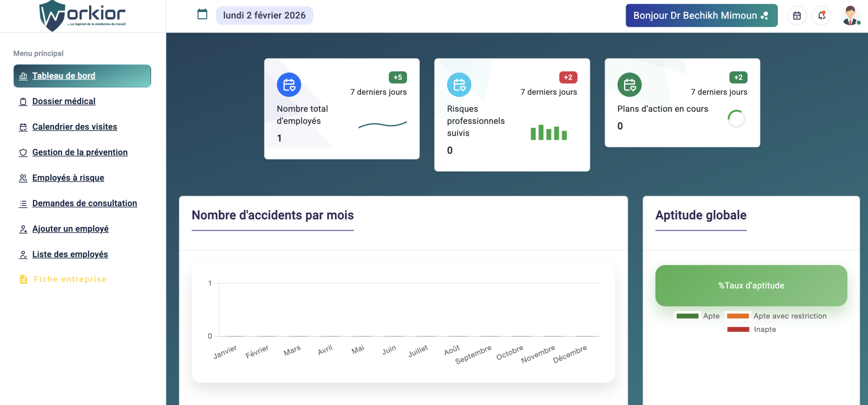Click the Workior logo
This screenshot has width=868, height=405.
coord(82,16)
